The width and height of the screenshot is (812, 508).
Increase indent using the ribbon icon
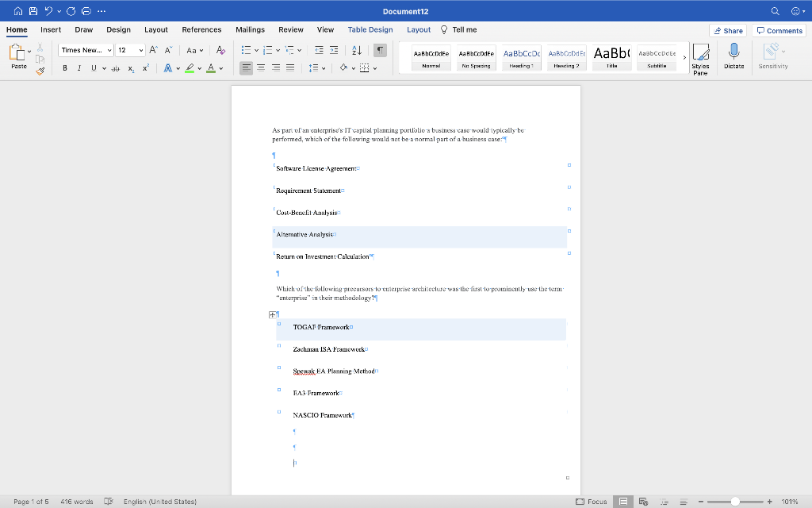(334, 50)
